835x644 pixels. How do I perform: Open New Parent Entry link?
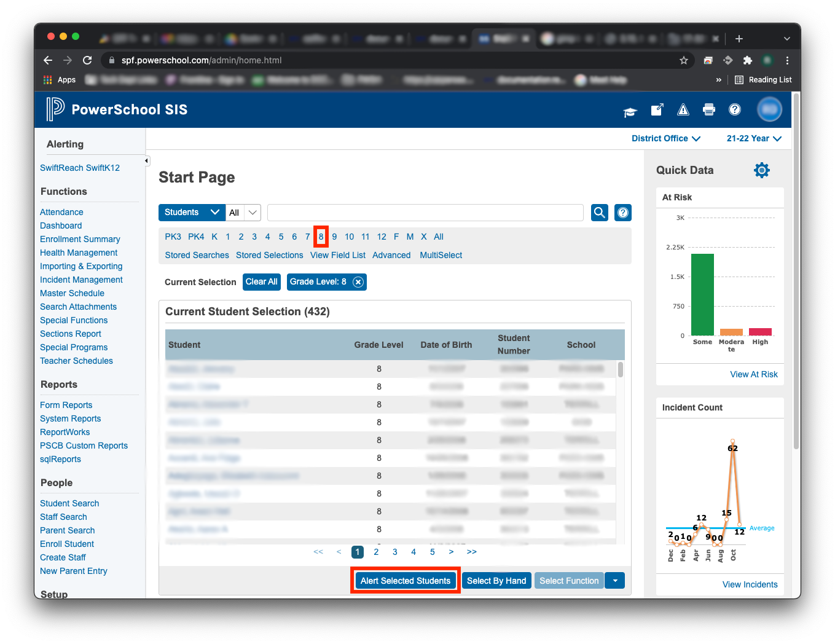[74, 571]
